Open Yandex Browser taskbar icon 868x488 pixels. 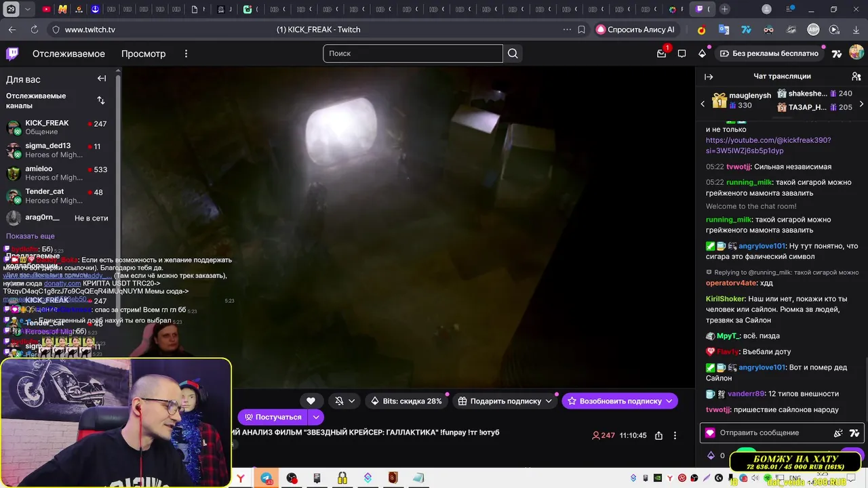pyautogui.click(x=241, y=478)
